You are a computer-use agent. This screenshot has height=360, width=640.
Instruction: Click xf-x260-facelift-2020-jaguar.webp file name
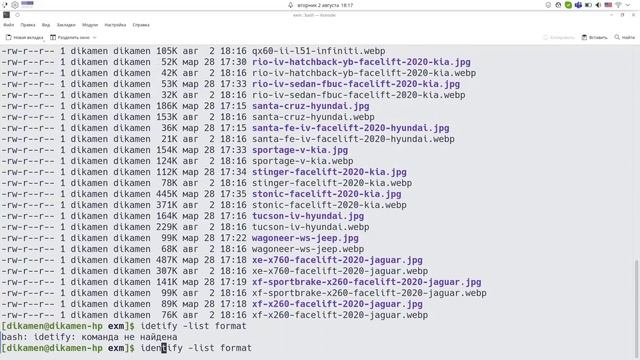340,316
